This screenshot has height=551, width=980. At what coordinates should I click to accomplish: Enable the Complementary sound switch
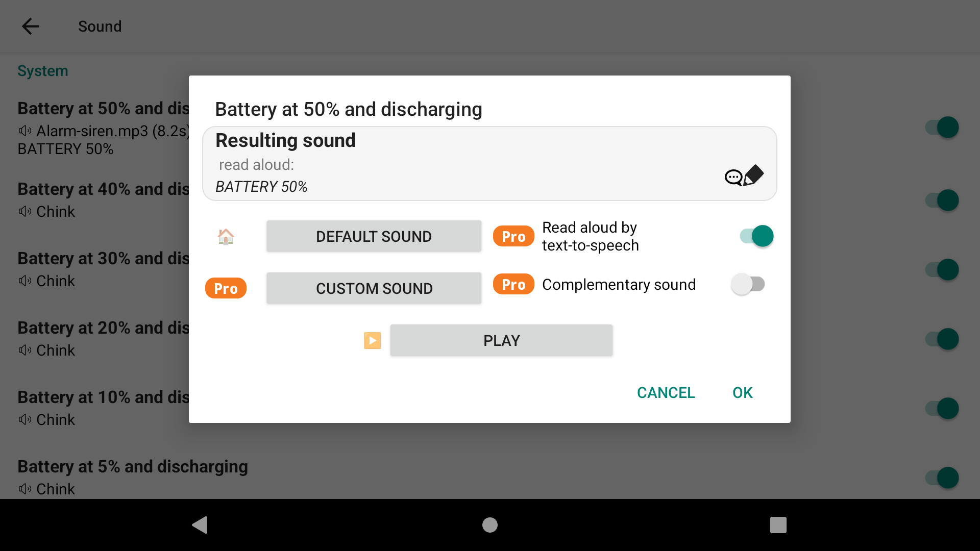[748, 284]
